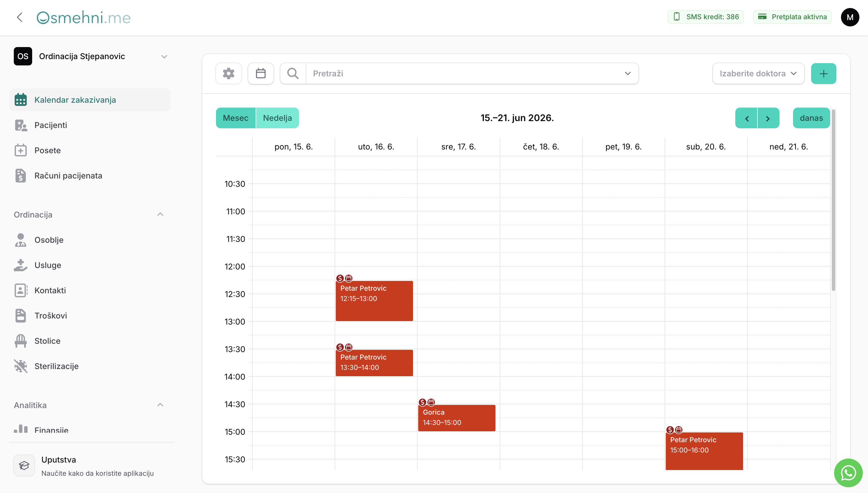Click calendar icon on Gorica appointment
The height and width of the screenshot is (493, 868).
pyautogui.click(x=431, y=402)
